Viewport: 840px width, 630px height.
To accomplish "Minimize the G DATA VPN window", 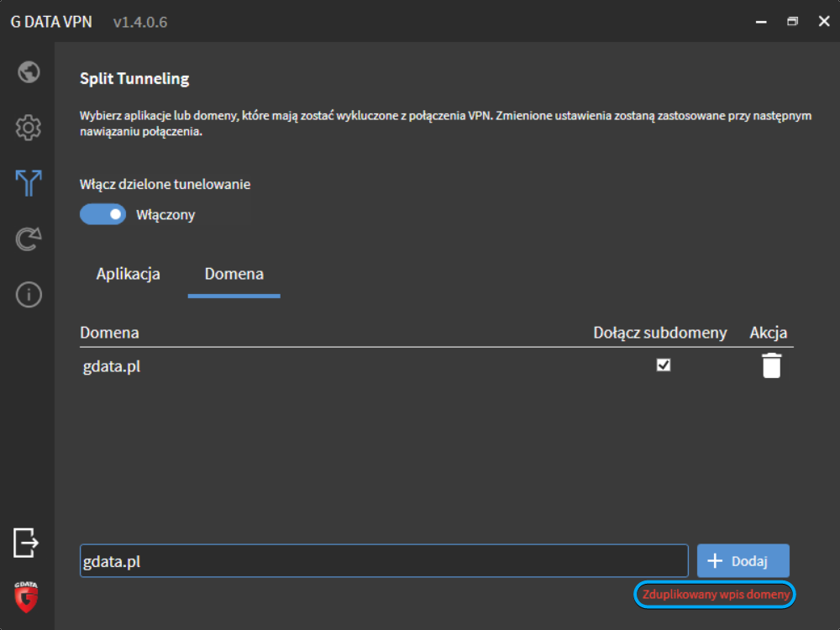I will pos(761,22).
